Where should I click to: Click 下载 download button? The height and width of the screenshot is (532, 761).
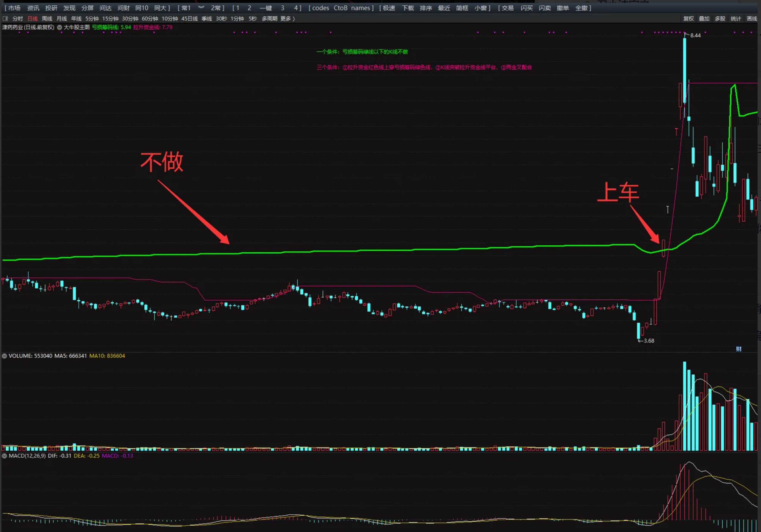408,8
